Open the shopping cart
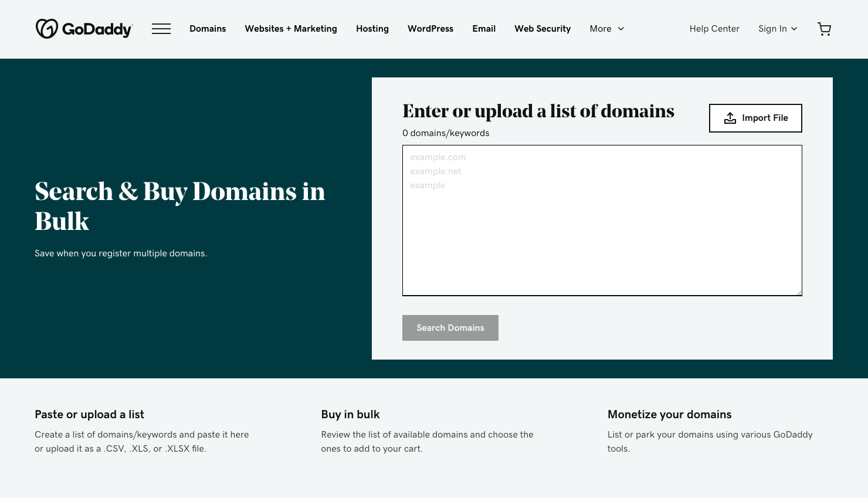 824,29
